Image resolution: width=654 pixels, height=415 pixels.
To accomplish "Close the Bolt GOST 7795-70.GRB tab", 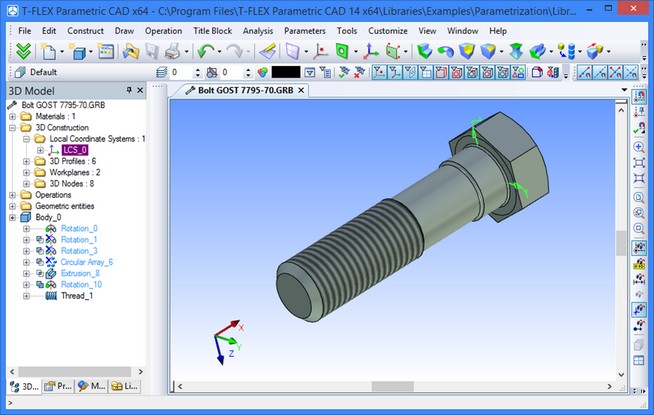I will click(x=301, y=90).
